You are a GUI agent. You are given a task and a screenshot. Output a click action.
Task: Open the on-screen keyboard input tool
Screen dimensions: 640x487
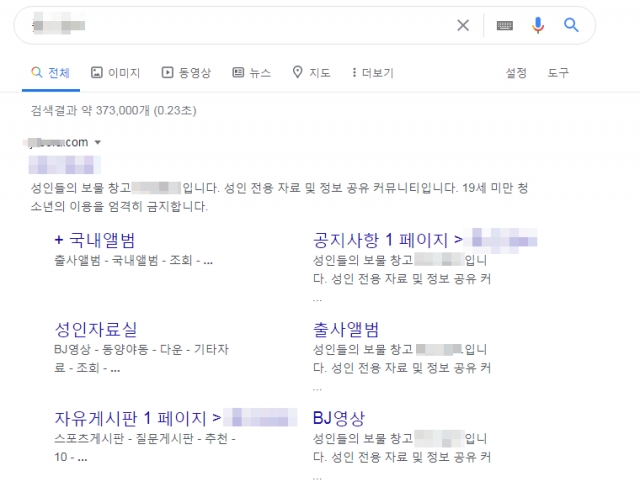504,26
